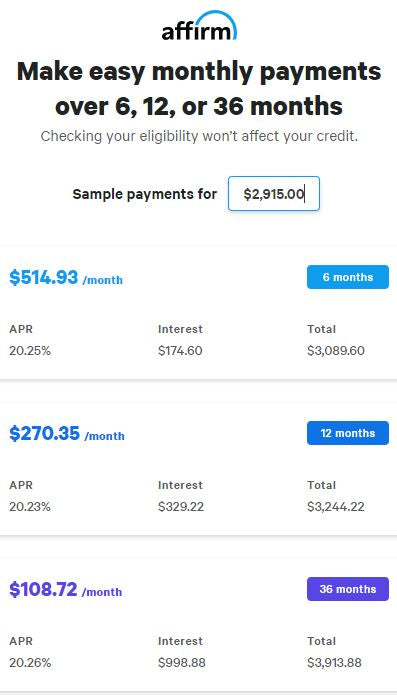Image resolution: width=397 pixels, height=695 pixels.
Task: Click the 'Make easy monthly payments' heading
Action: [198, 89]
